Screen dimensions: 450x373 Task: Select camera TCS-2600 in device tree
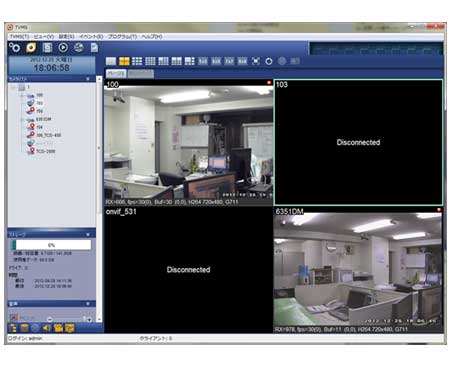coord(46,151)
